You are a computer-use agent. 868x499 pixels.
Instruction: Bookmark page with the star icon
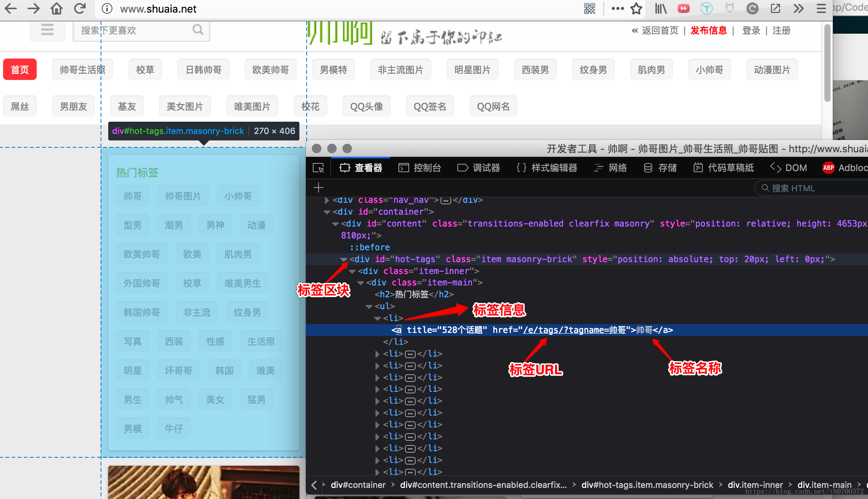[x=636, y=8]
